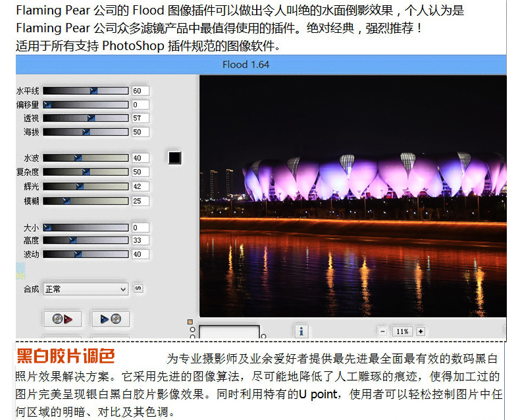Adjust the 模糊 slider
This screenshot has height=420, width=520.
tap(86, 201)
